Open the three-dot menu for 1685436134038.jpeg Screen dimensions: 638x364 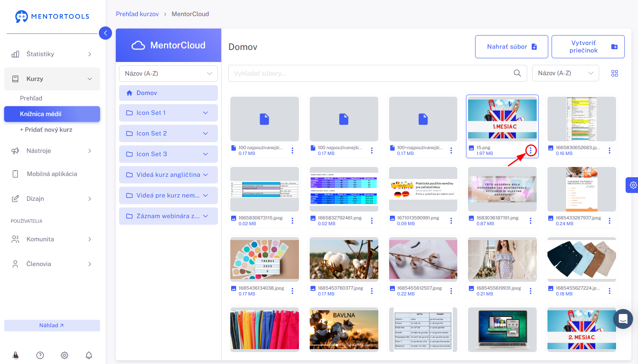pyautogui.click(x=292, y=291)
